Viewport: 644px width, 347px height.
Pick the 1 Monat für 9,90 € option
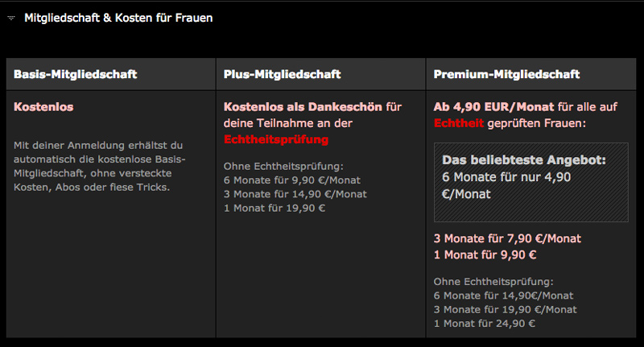[485, 254]
